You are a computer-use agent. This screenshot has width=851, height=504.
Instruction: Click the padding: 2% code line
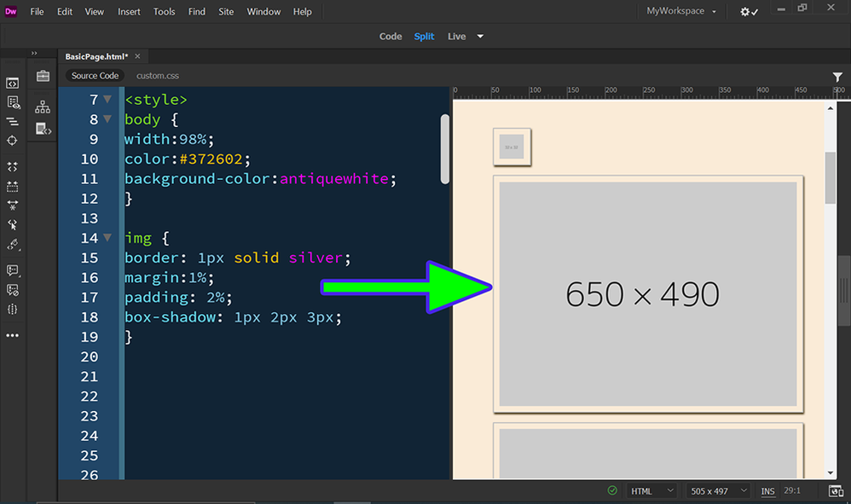click(x=178, y=298)
